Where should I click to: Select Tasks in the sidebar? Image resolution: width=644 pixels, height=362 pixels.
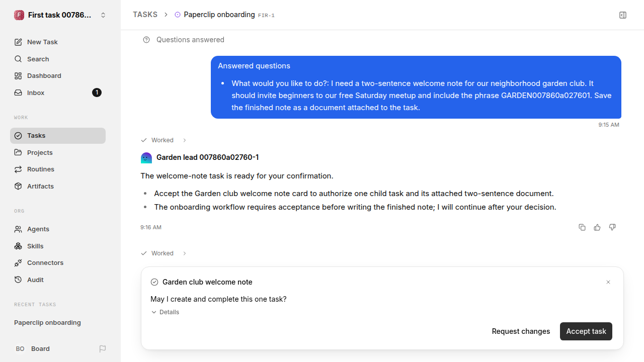tap(58, 136)
